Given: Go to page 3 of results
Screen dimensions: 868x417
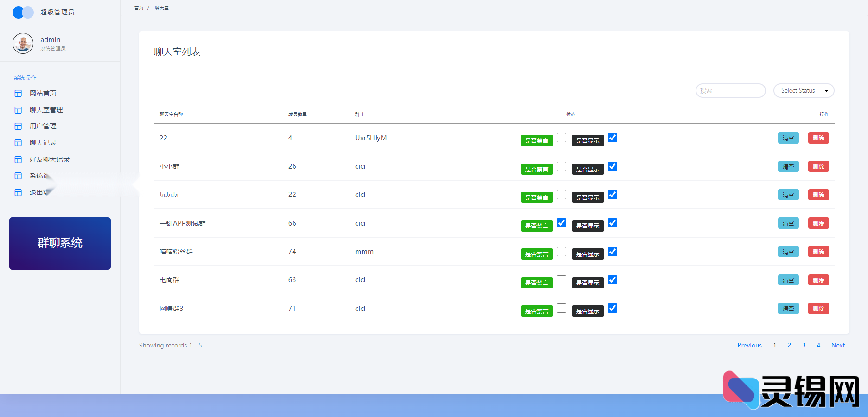Looking at the screenshot, I should [x=804, y=345].
